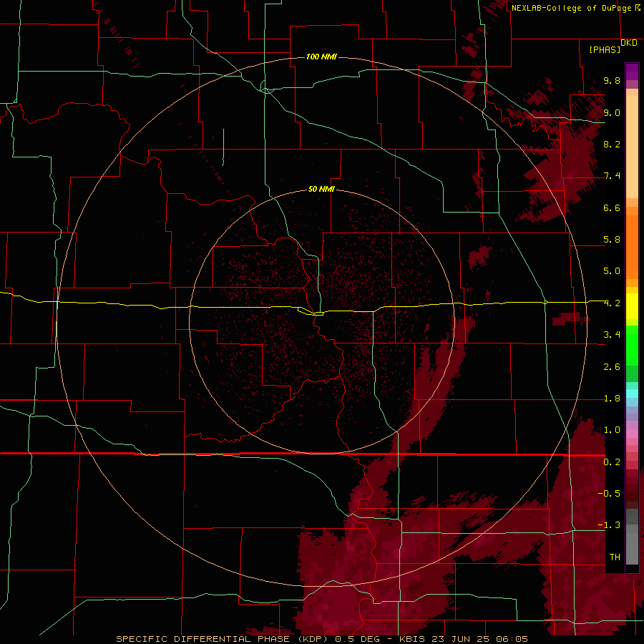
Task: Select the purple segment of the color bar
Action: (632, 72)
